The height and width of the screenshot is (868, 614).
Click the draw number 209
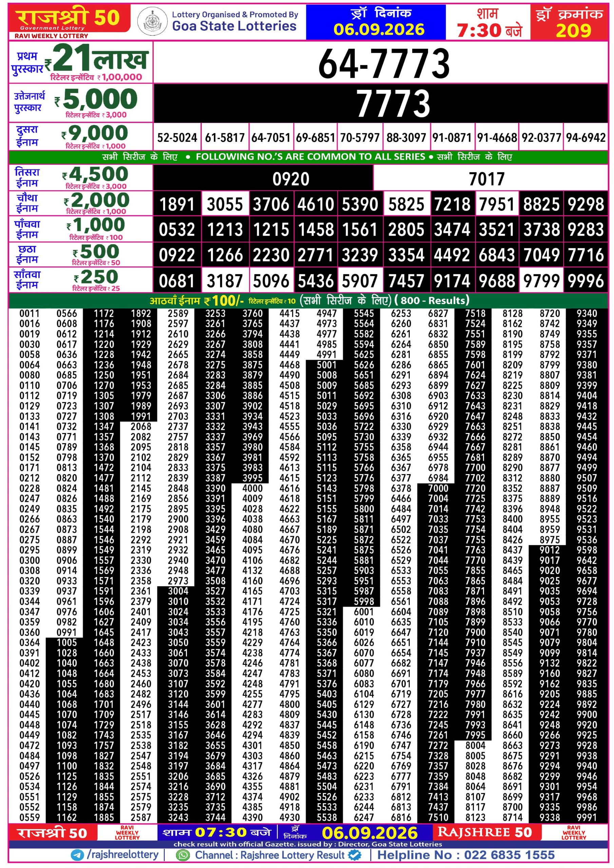pyautogui.click(x=573, y=31)
